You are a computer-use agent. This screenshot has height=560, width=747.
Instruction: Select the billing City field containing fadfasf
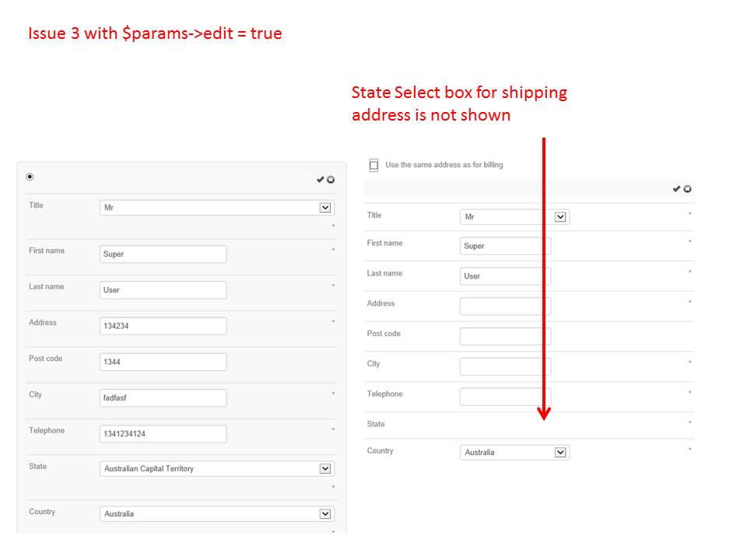pyautogui.click(x=163, y=398)
